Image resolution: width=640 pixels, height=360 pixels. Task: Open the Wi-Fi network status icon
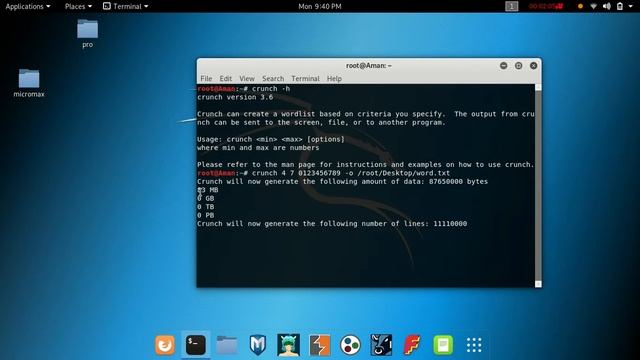pos(593,6)
